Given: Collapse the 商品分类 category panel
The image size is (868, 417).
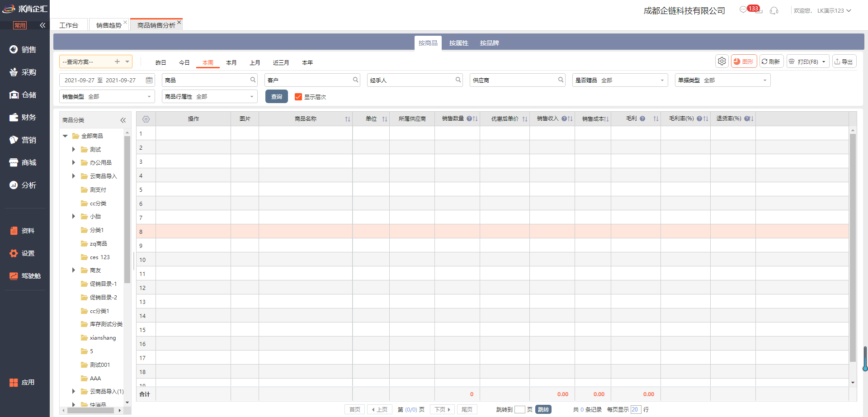Looking at the screenshot, I should tap(123, 120).
